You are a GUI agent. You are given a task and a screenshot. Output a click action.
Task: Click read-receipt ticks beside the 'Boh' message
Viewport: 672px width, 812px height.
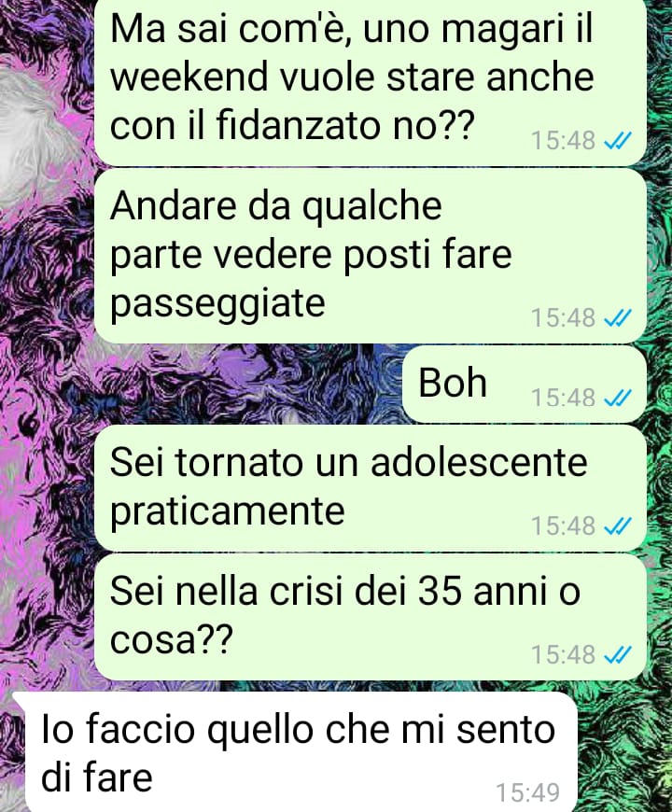[x=618, y=398]
